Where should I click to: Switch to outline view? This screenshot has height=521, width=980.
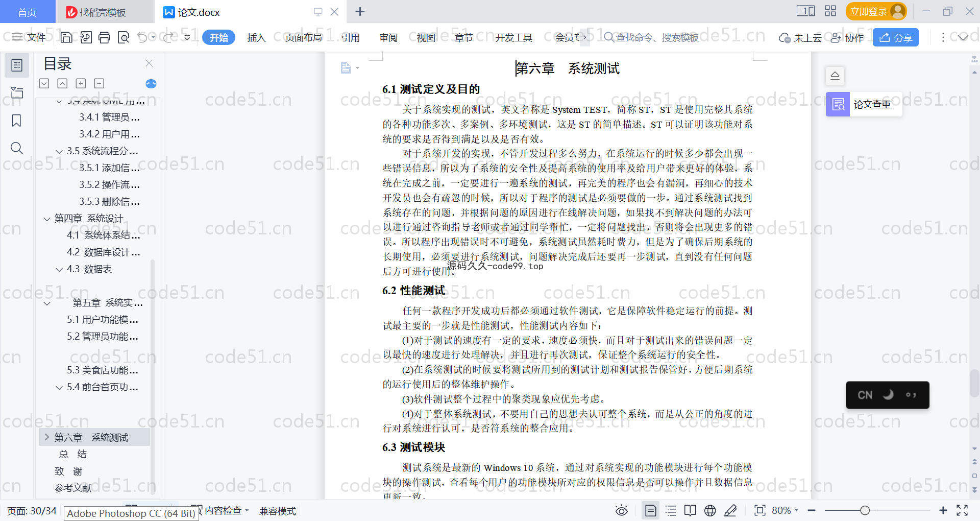coord(671,510)
